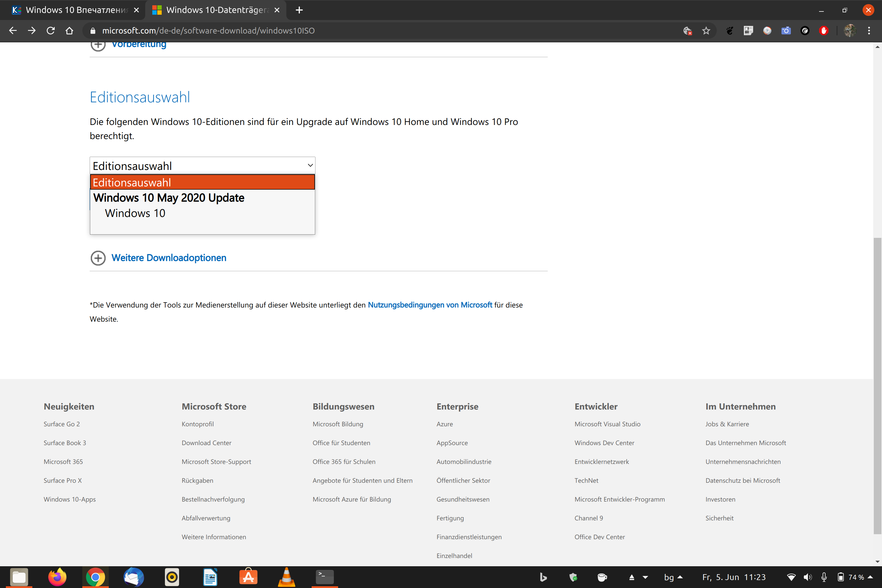Open a new browser tab
This screenshot has width=882, height=588.
point(299,10)
